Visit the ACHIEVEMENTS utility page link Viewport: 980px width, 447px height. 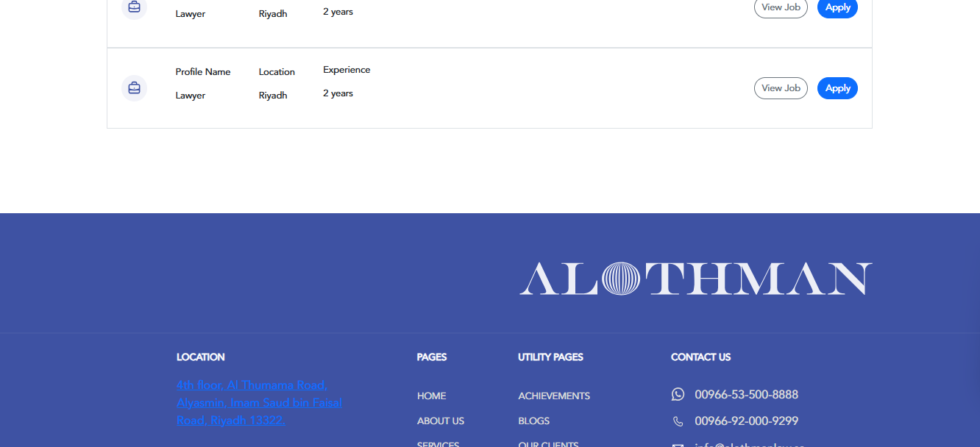[x=554, y=396]
